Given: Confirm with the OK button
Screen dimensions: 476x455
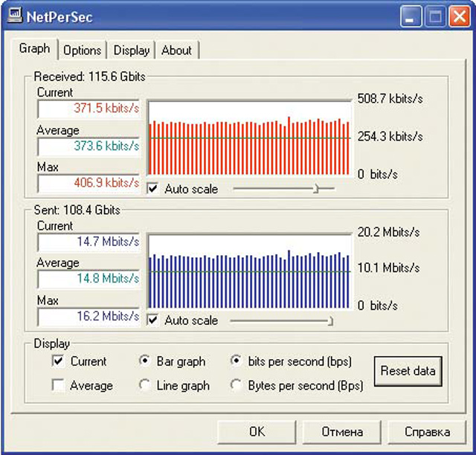Looking at the screenshot, I should 257,432.
